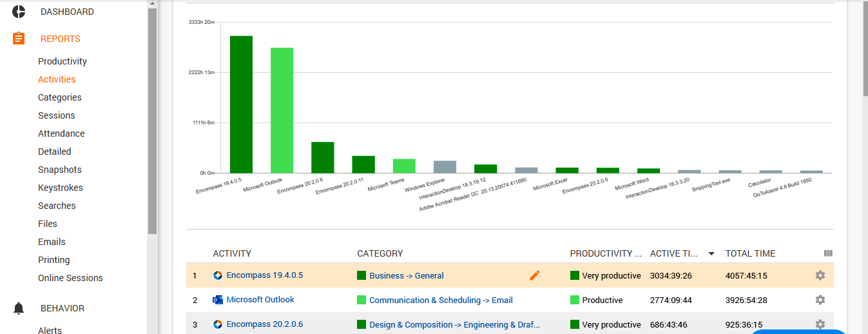
Task: Click the Microsoft Outlook chart bar
Action: click(x=282, y=110)
